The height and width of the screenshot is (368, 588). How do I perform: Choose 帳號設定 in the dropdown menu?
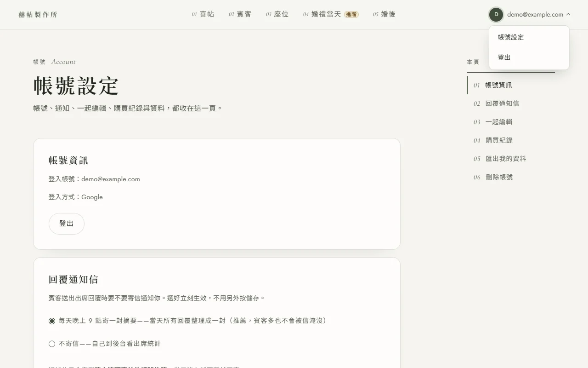[529, 37]
